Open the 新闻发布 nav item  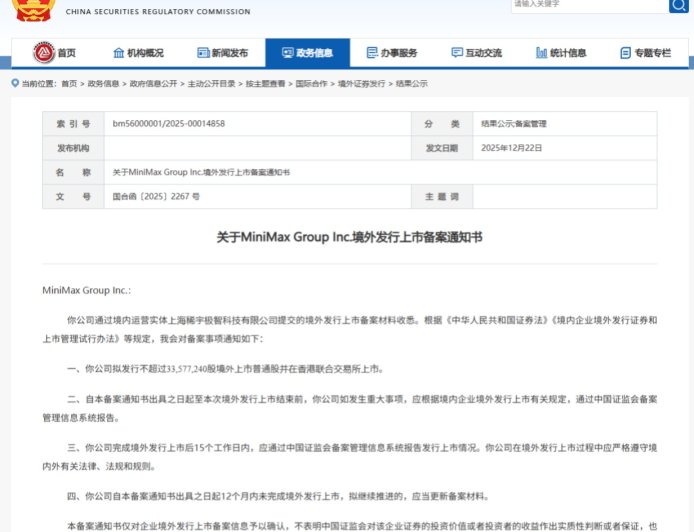[223, 53]
